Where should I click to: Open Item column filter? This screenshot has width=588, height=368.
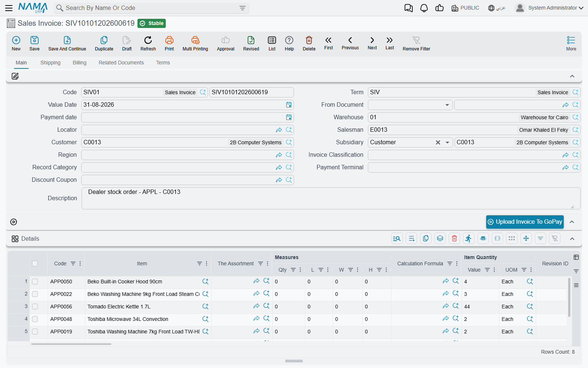pos(199,263)
